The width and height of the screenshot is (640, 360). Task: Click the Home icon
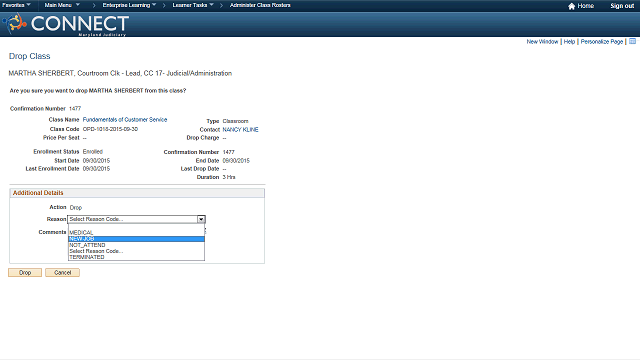point(571,6)
